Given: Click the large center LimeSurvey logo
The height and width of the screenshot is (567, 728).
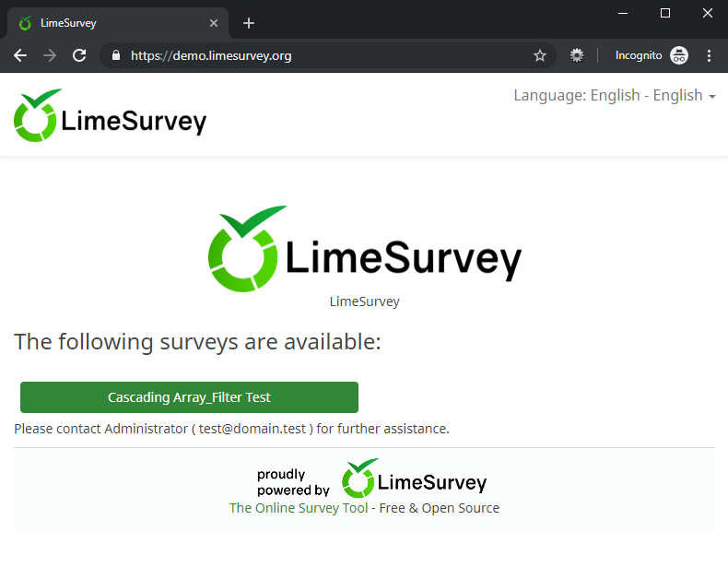Looking at the screenshot, I should (x=364, y=245).
